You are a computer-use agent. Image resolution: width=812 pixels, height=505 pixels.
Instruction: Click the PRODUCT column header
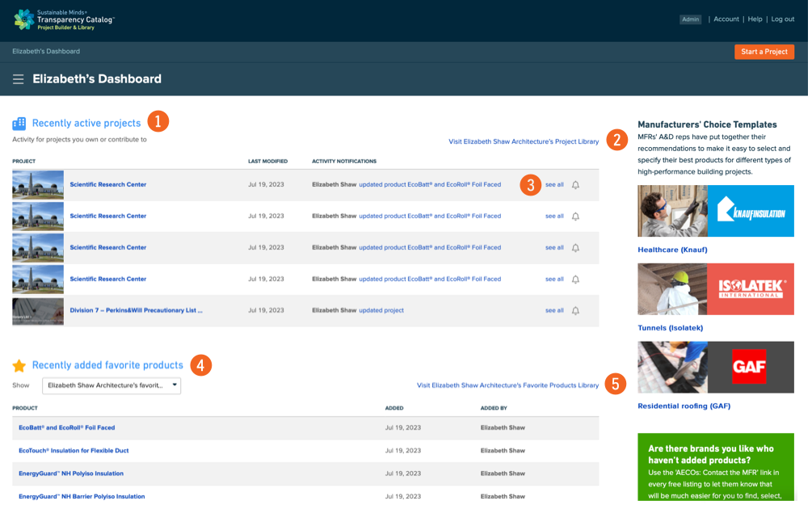pyautogui.click(x=25, y=408)
